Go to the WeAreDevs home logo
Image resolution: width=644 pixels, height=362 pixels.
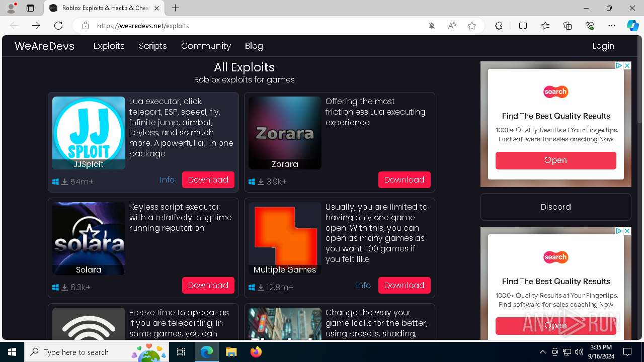click(x=44, y=46)
